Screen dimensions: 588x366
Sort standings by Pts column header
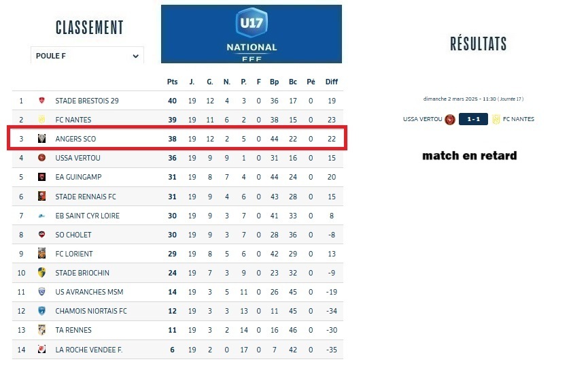coord(172,82)
